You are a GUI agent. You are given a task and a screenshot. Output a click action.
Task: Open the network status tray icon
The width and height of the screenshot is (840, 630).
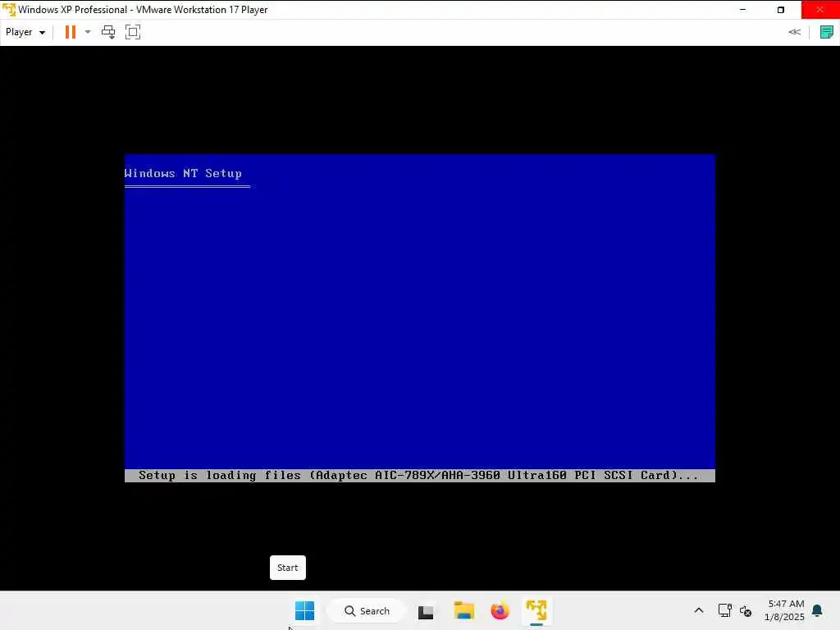pos(725,610)
